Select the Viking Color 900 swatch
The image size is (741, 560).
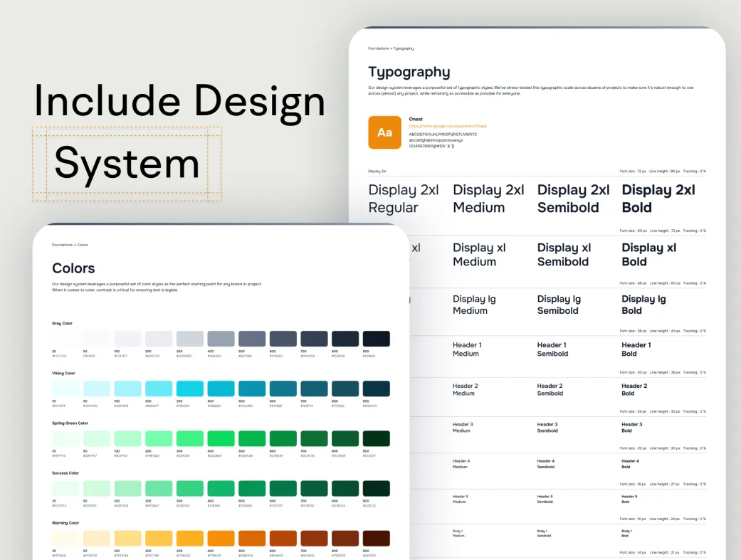coord(376,389)
